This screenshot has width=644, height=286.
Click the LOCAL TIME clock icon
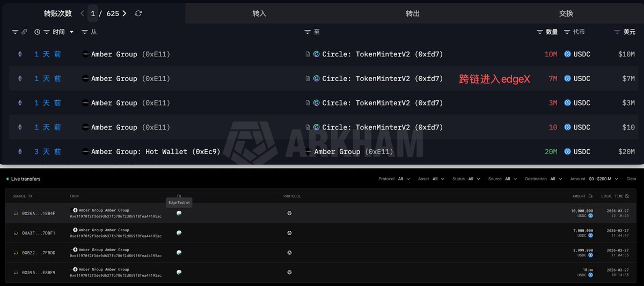627,196
